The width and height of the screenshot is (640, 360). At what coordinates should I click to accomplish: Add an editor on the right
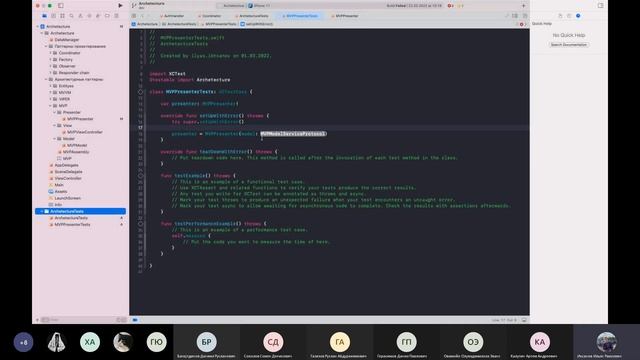(x=525, y=16)
